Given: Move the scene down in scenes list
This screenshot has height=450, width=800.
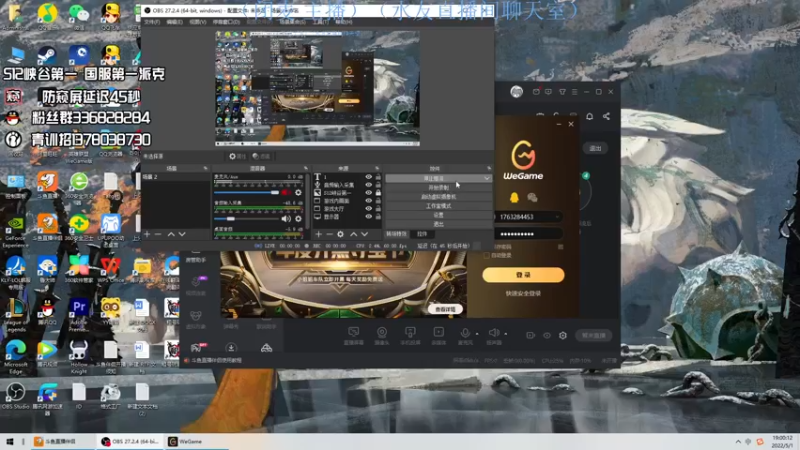Looking at the screenshot, I should point(182,234).
